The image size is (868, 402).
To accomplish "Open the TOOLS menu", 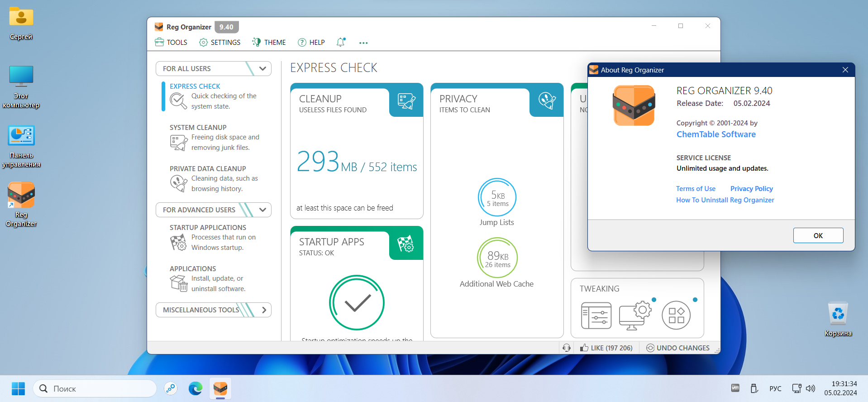I will click(x=171, y=42).
